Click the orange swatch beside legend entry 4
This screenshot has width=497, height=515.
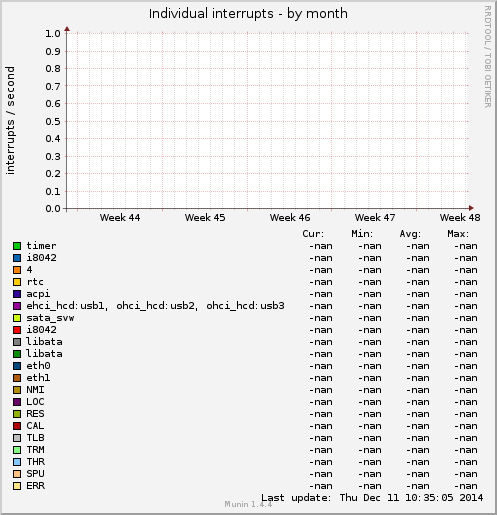[x=17, y=270]
